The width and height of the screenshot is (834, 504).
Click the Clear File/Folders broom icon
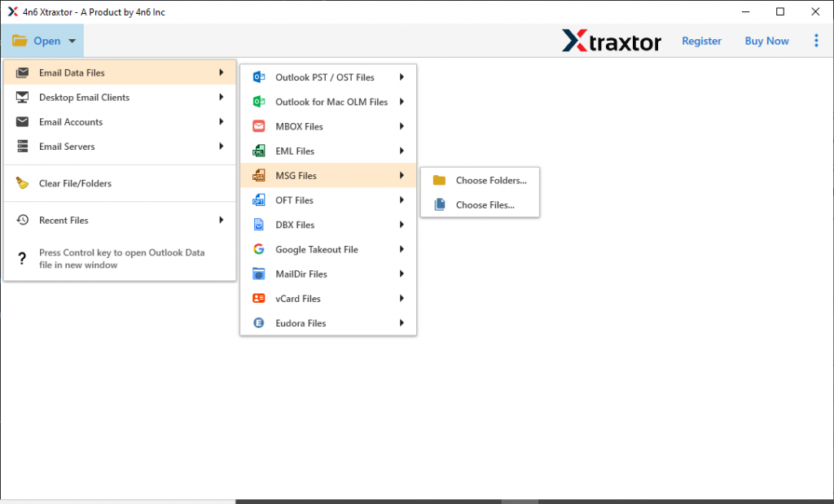22,183
